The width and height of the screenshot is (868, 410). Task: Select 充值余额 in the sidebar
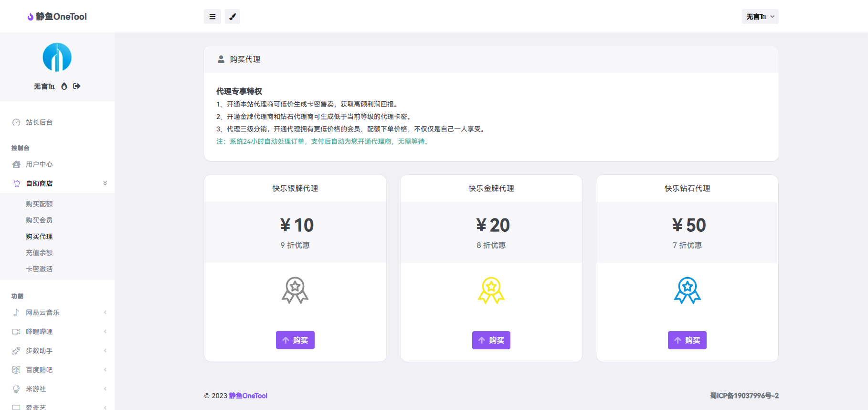coord(39,253)
